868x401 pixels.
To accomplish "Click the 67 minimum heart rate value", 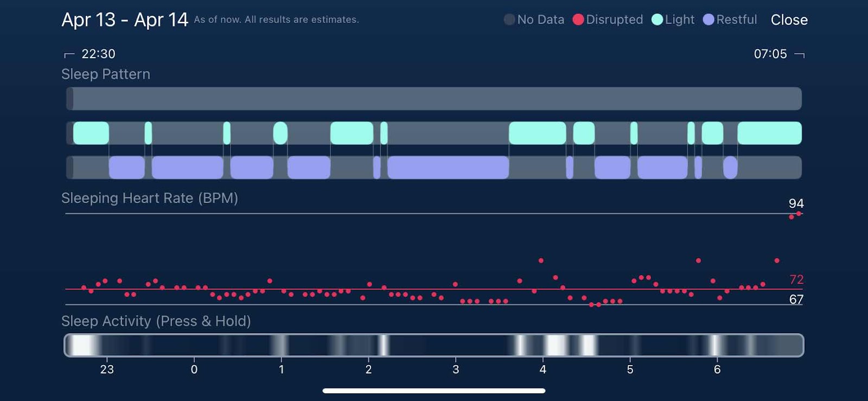I will [796, 300].
